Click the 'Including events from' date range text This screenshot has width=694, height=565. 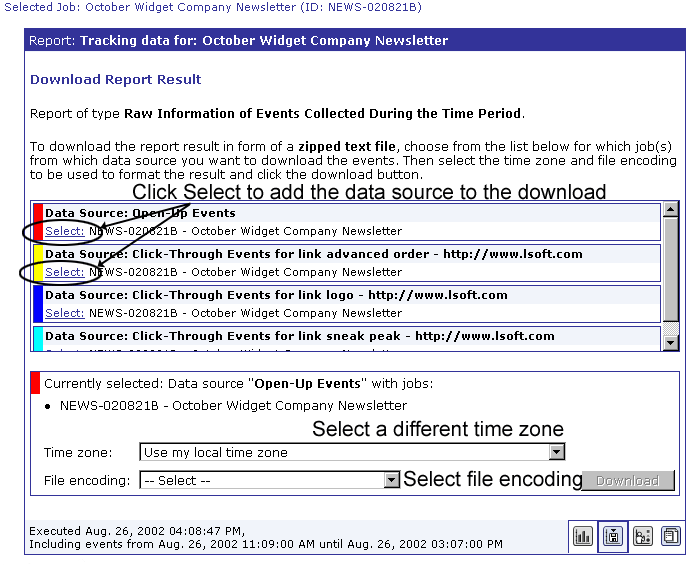[x=266, y=544]
